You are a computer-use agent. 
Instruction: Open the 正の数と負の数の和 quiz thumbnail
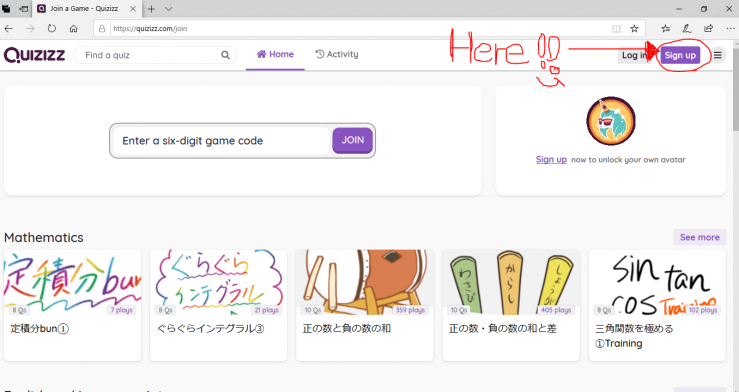[364, 282]
